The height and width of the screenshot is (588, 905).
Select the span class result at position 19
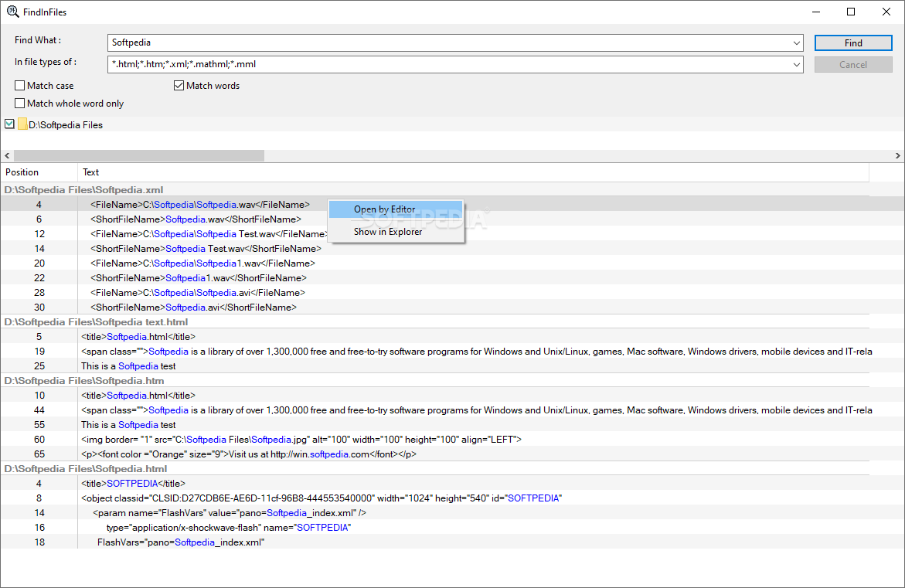tap(453, 352)
